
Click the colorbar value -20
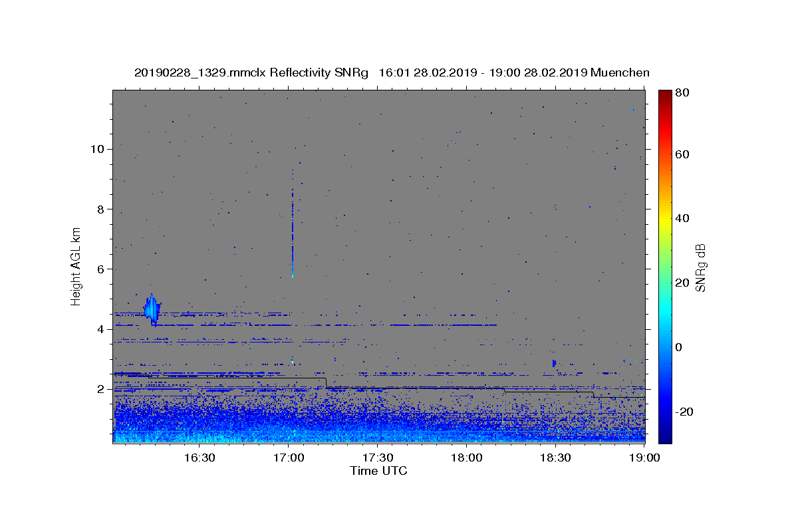point(685,412)
